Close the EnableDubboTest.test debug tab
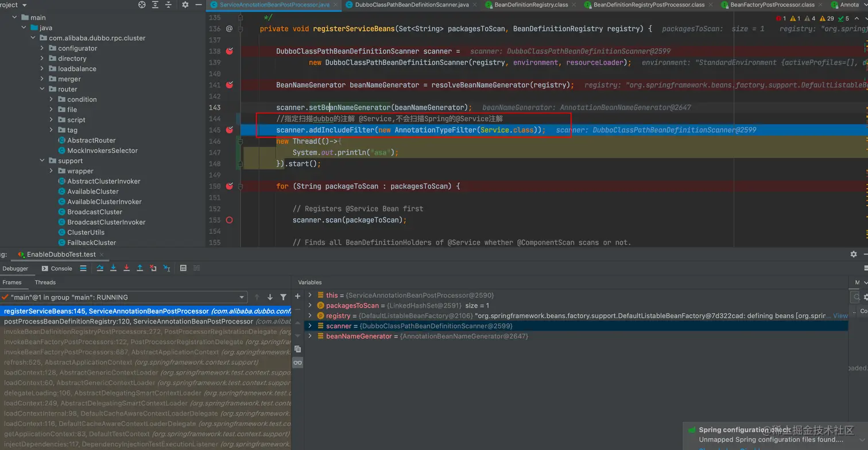The image size is (868, 450). pyautogui.click(x=102, y=255)
